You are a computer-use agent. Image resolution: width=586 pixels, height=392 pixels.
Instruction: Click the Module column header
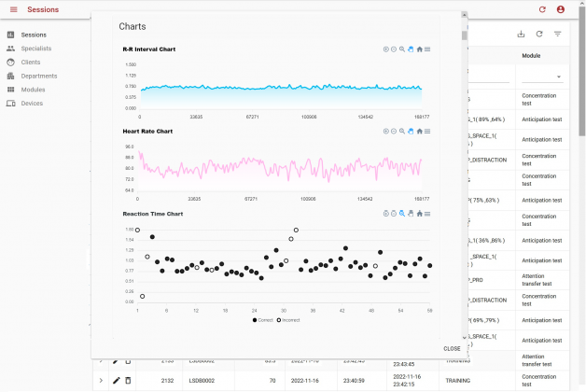[532, 56]
